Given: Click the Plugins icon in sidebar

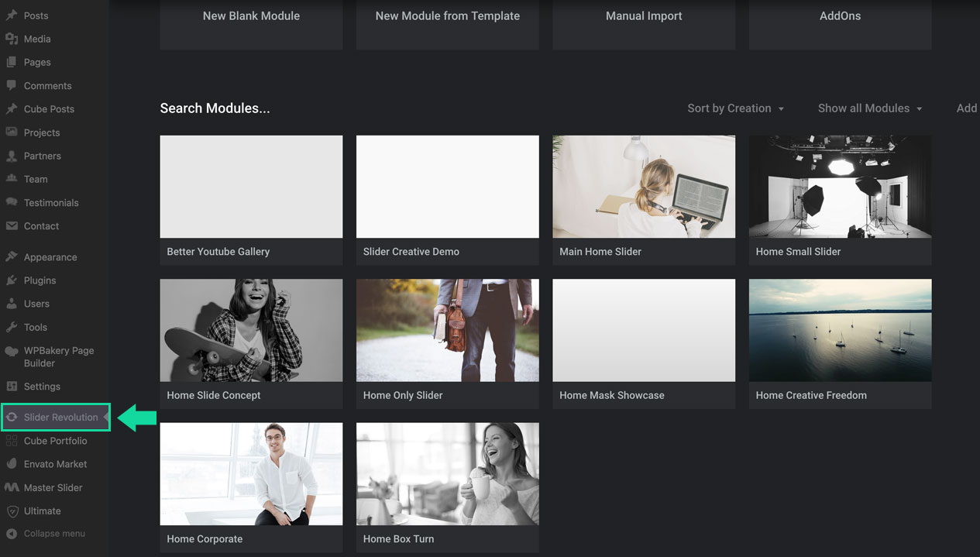Looking at the screenshot, I should point(12,280).
